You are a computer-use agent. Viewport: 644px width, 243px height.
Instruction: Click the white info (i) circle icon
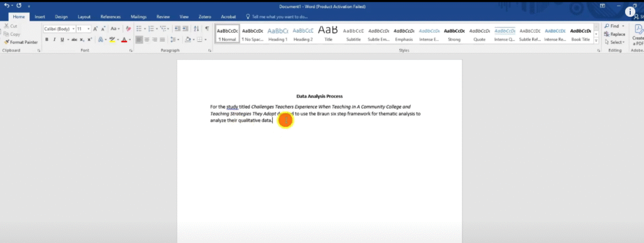[630, 12]
